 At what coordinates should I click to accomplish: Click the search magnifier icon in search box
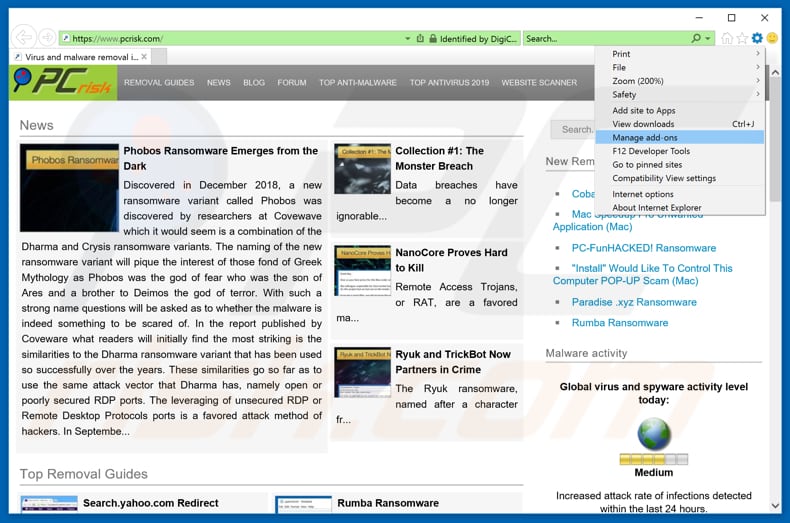pos(696,38)
